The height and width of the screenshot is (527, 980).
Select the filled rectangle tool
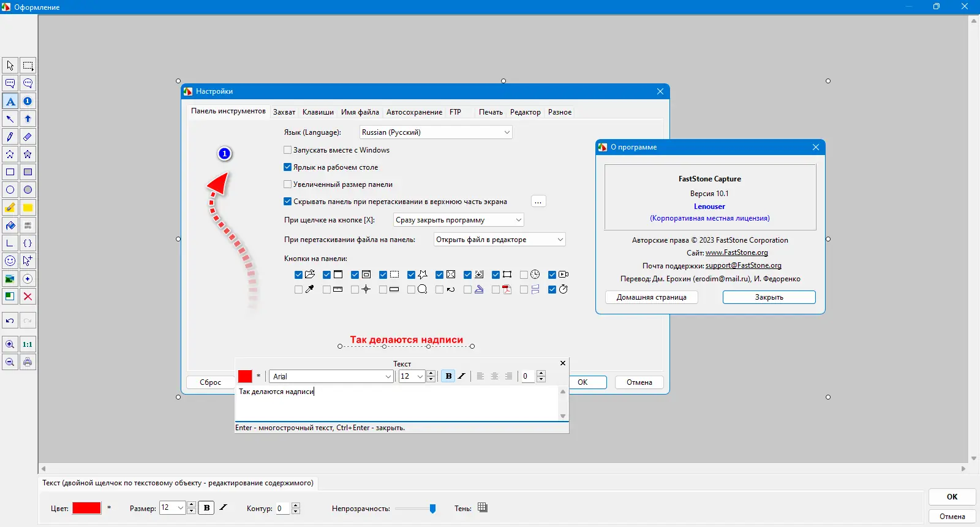tap(28, 172)
